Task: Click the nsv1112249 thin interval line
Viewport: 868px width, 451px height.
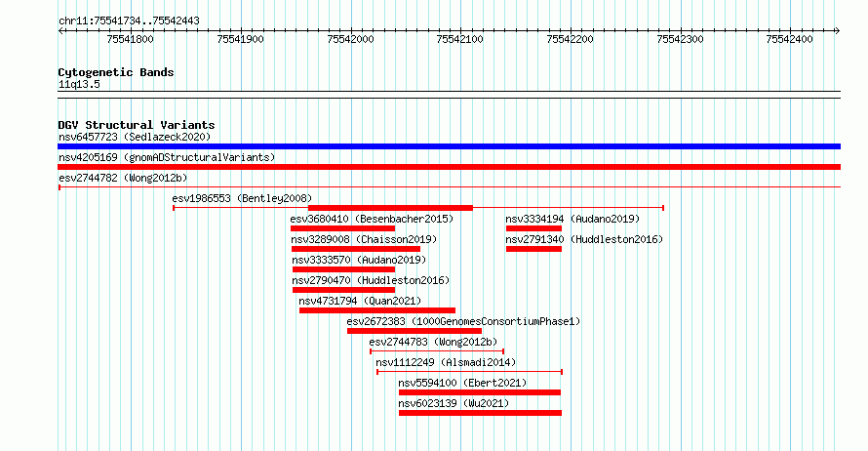Action: point(469,372)
